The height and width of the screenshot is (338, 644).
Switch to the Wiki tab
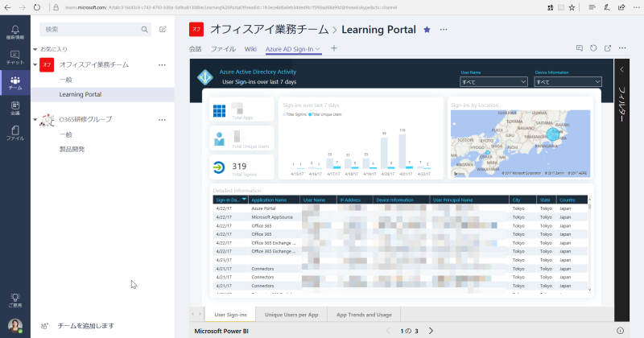click(250, 49)
